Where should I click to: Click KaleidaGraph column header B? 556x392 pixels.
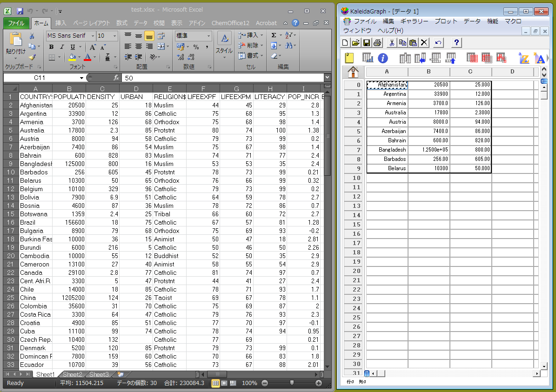click(429, 72)
